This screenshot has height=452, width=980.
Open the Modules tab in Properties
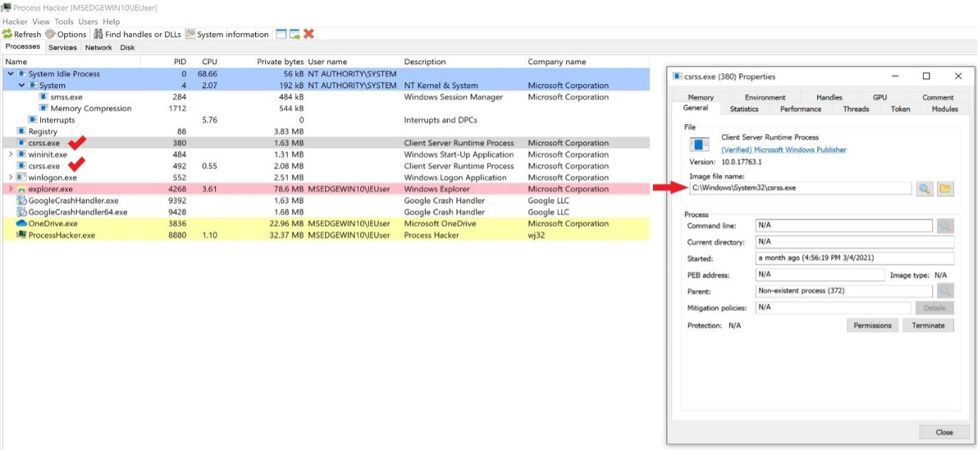pyautogui.click(x=945, y=109)
